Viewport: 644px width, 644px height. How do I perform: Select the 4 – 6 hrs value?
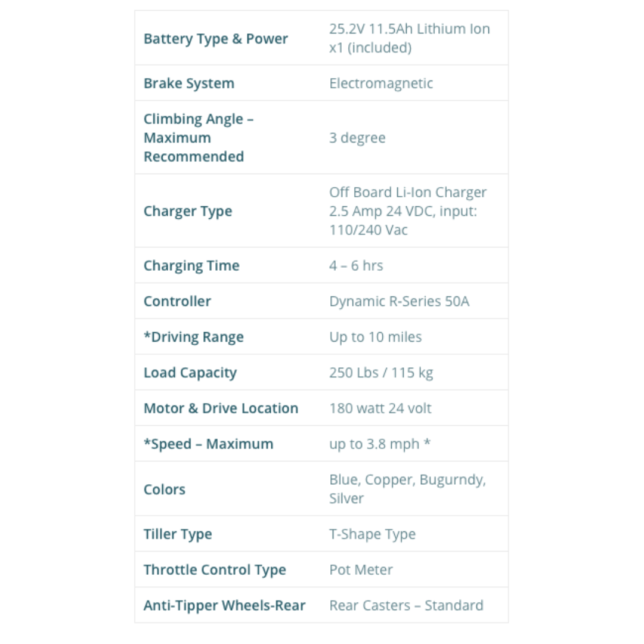coord(356,266)
